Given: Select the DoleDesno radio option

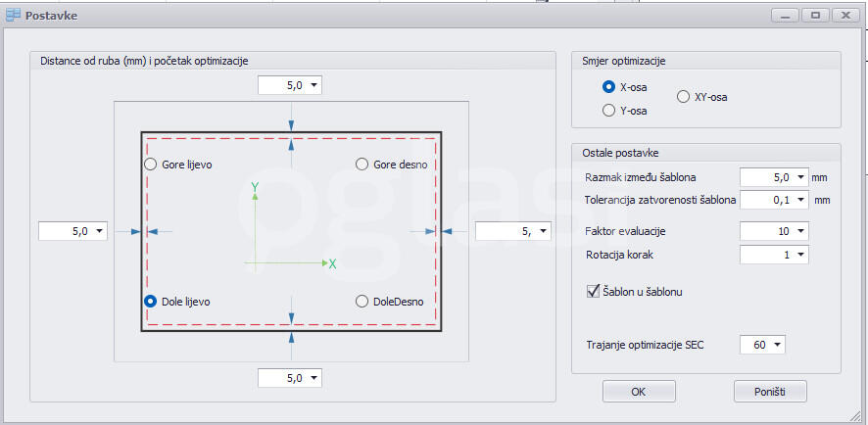Looking at the screenshot, I should click(x=362, y=302).
